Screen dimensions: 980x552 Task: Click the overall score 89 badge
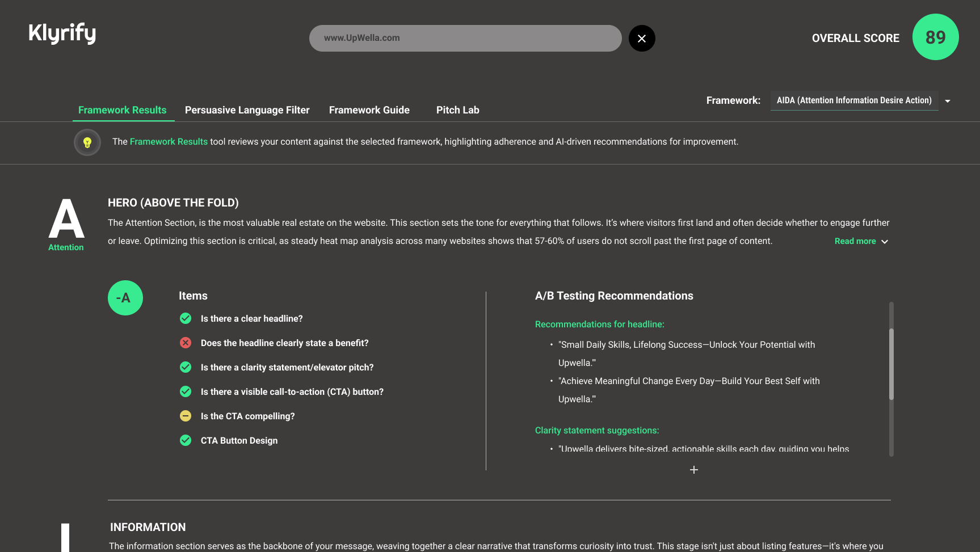tap(935, 37)
